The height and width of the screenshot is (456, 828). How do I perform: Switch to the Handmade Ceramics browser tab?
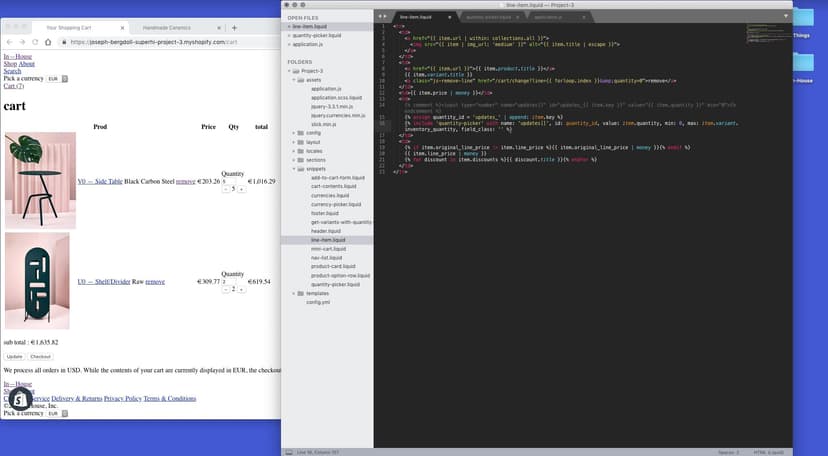click(x=167, y=27)
